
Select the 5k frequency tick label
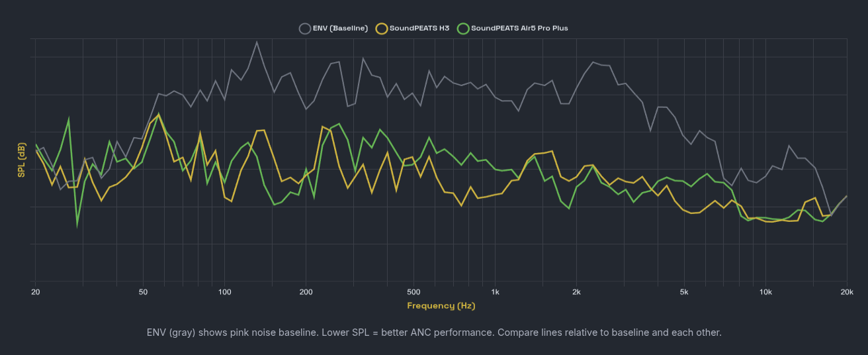click(684, 291)
